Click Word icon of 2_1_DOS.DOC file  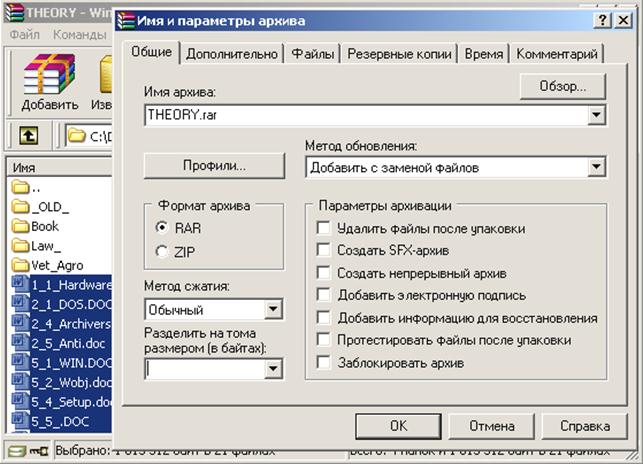(20, 304)
